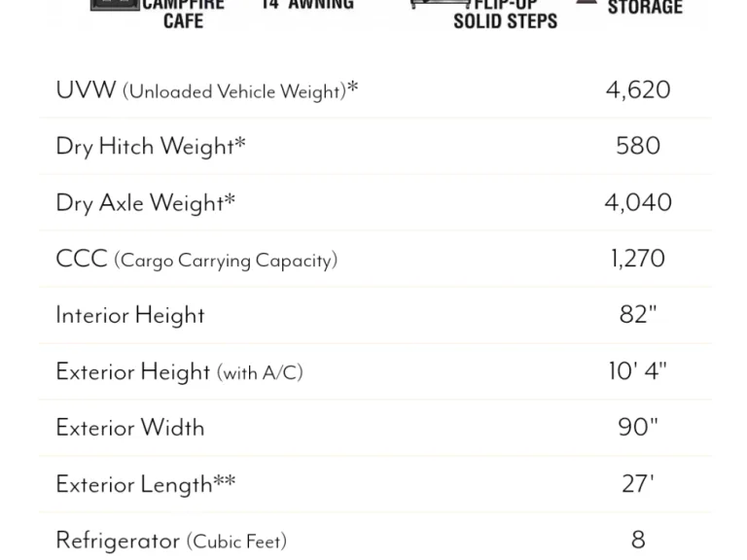Click the Flip-Up Solid Steps icon

click(441, 4)
